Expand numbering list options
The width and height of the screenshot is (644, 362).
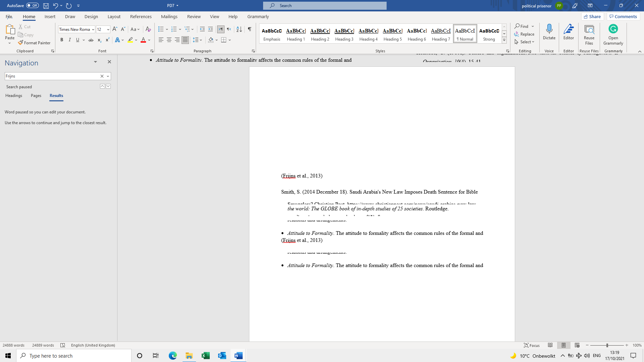pyautogui.click(x=180, y=29)
